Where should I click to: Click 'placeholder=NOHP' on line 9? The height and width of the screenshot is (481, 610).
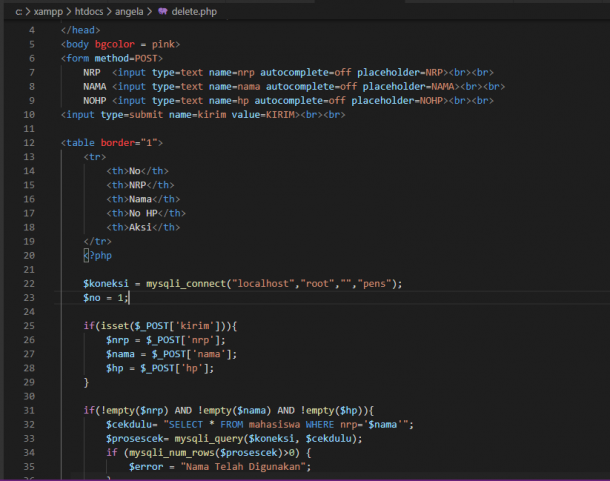(397, 100)
